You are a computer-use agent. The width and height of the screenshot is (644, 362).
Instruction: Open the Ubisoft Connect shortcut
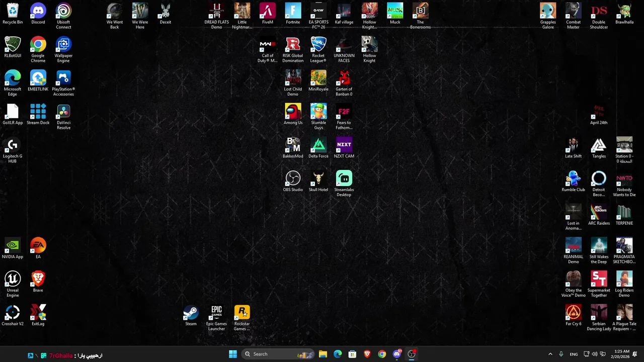(x=63, y=16)
